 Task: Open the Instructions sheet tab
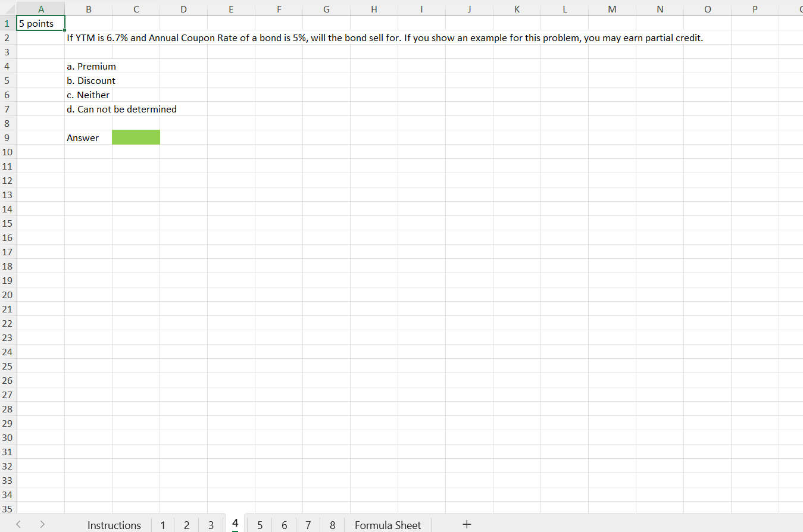114,525
